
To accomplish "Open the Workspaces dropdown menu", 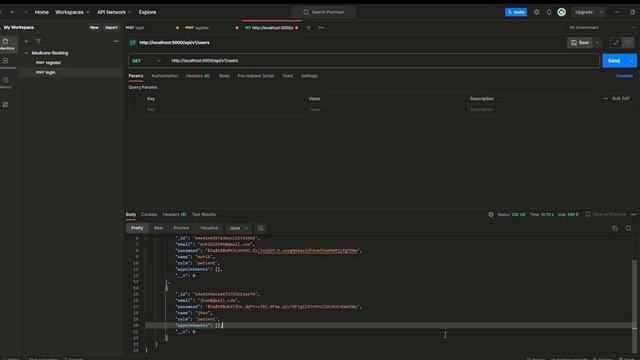I will 72,12.
